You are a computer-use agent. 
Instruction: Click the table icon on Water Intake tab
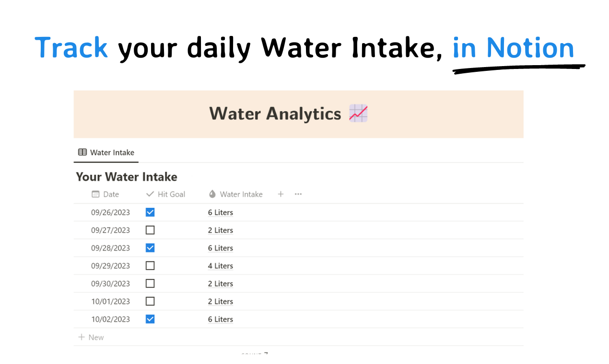[82, 152]
